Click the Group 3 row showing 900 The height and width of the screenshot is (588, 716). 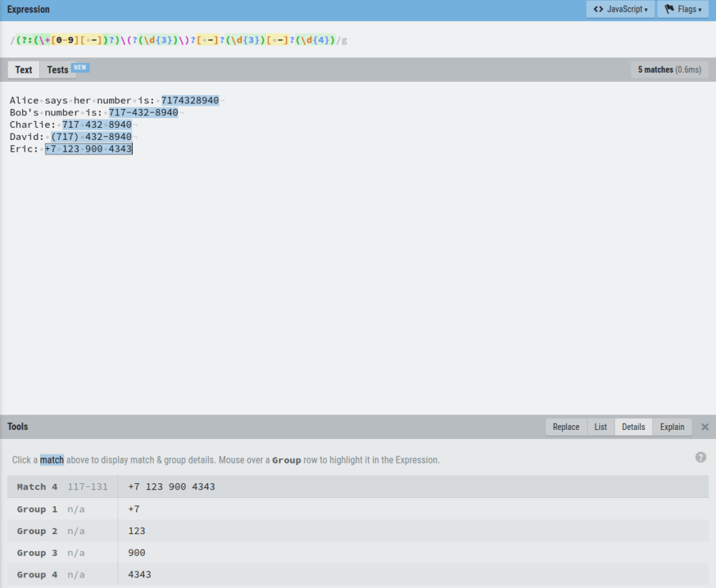click(358, 553)
